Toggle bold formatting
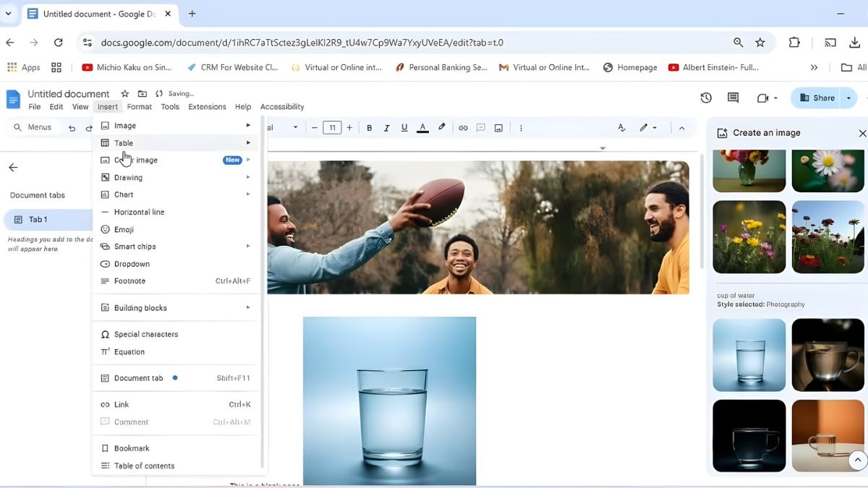This screenshot has width=868, height=488. click(370, 127)
